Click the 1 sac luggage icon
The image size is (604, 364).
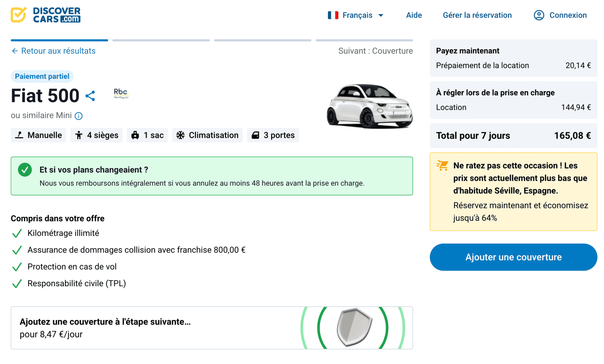[x=135, y=135]
